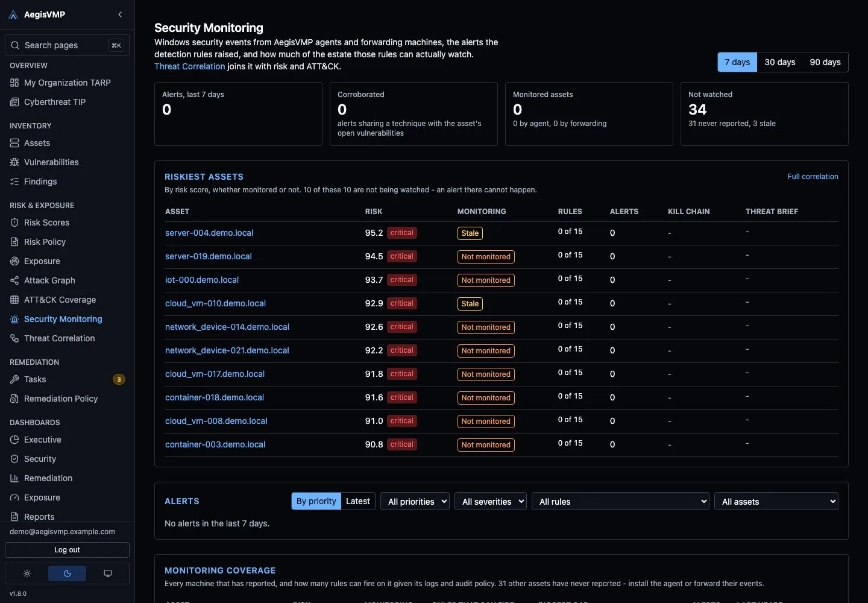Click the MONITORING column header
Viewport: 868px width, 603px height.
pyautogui.click(x=482, y=212)
